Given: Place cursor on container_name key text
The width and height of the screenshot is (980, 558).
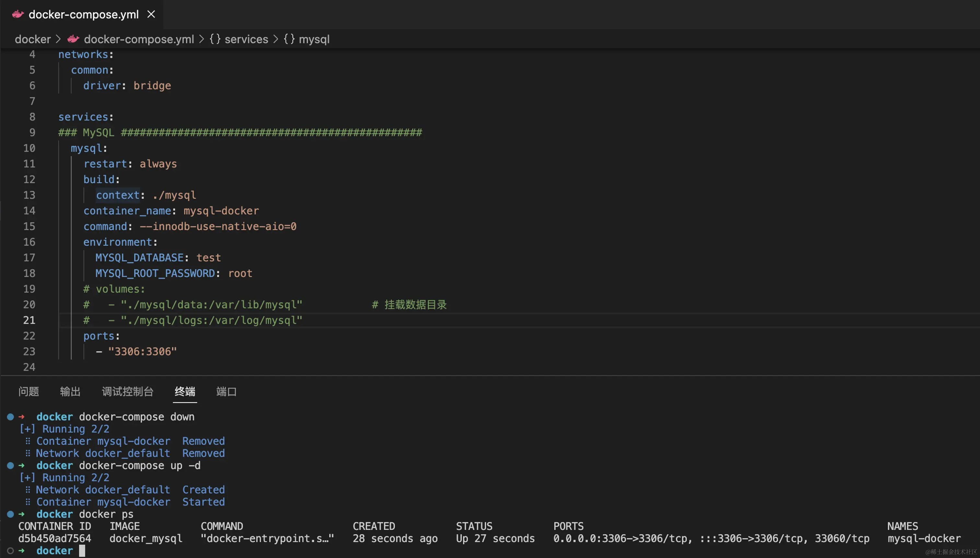Looking at the screenshot, I should [127, 211].
